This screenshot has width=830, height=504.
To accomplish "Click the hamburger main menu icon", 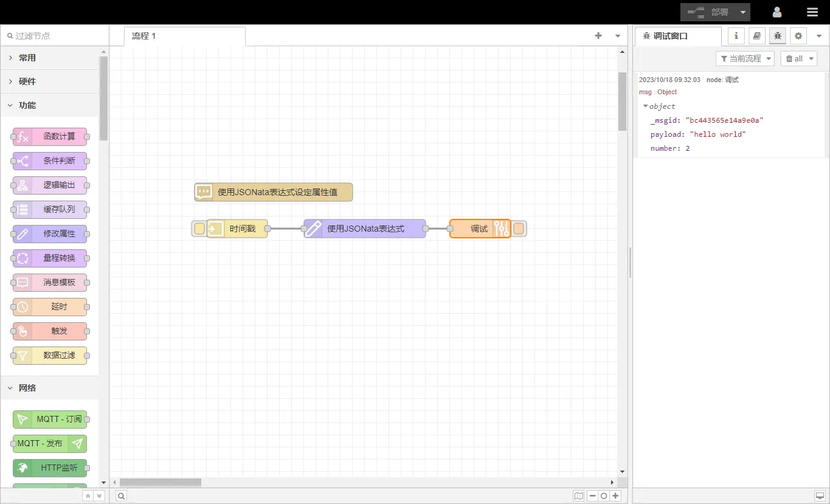I will pos(812,12).
